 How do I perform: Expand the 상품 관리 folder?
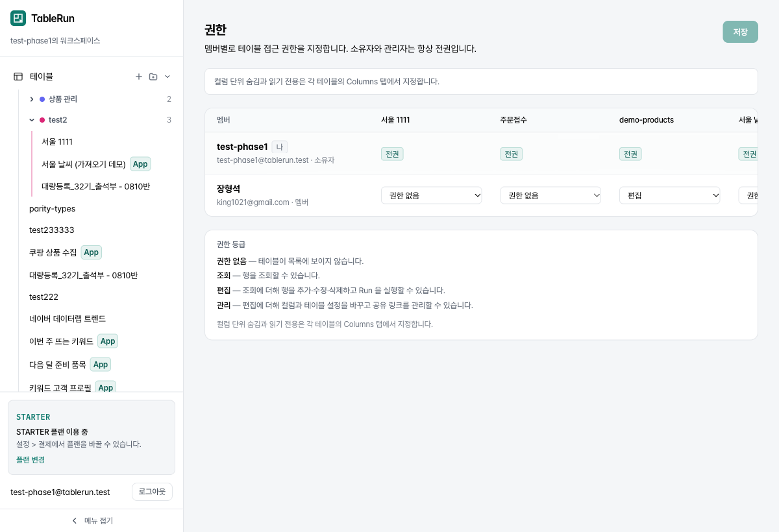click(x=32, y=99)
